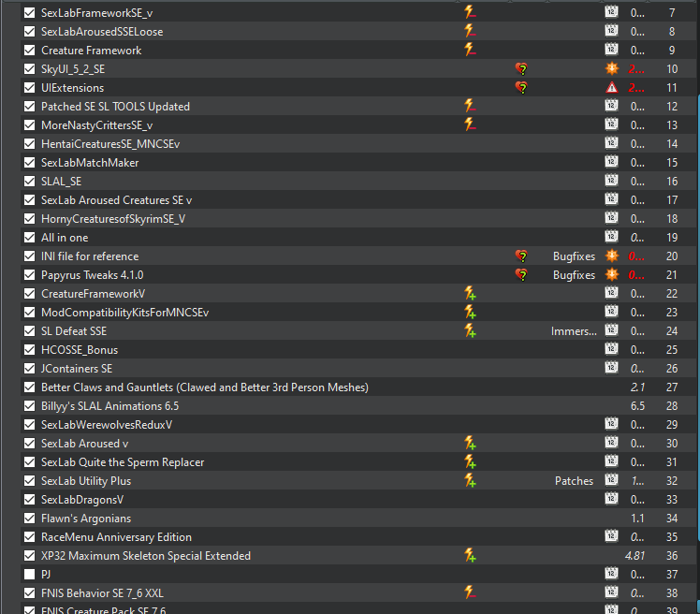This screenshot has height=614, width=700.
Task: Click the red version number of UIExtensions
Action: click(636, 88)
